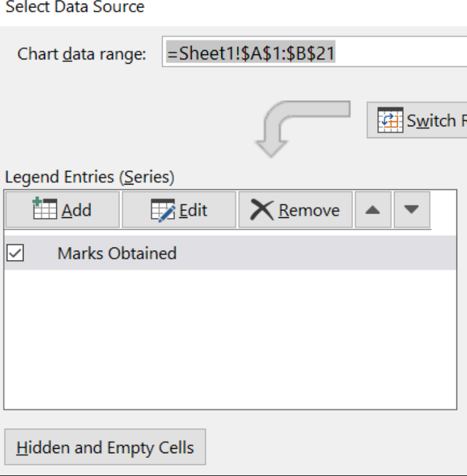Image resolution: width=467 pixels, height=476 pixels.
Task: Select the Marks Obtained series name
Action: (117, 253)
